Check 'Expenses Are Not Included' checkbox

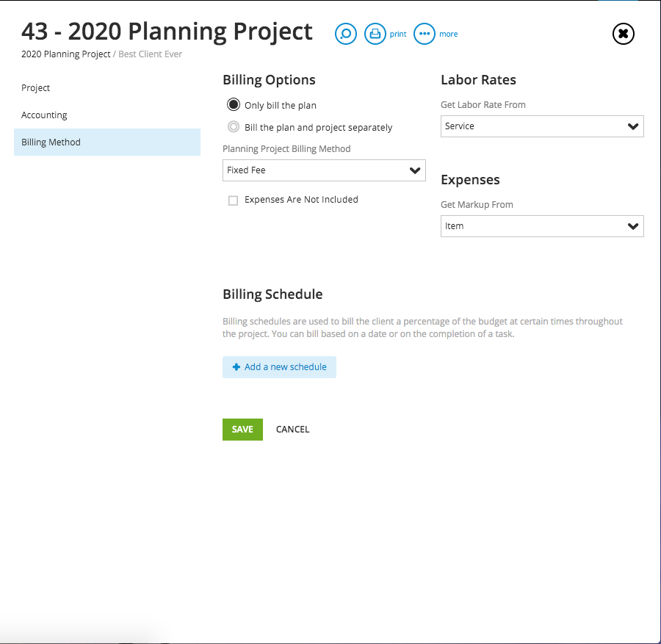pyautogui.click(x=233, y=200)
